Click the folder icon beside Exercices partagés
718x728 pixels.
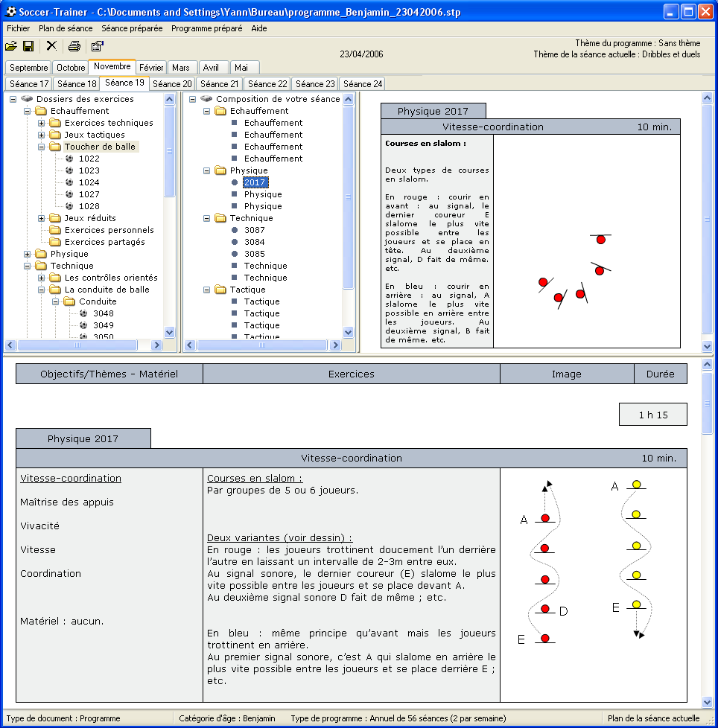pos(55,242)
